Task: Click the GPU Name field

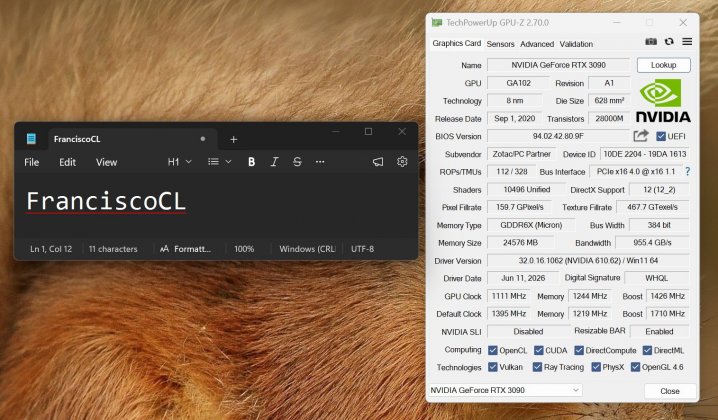Action: pyautogui.click(x=558, y=65)
